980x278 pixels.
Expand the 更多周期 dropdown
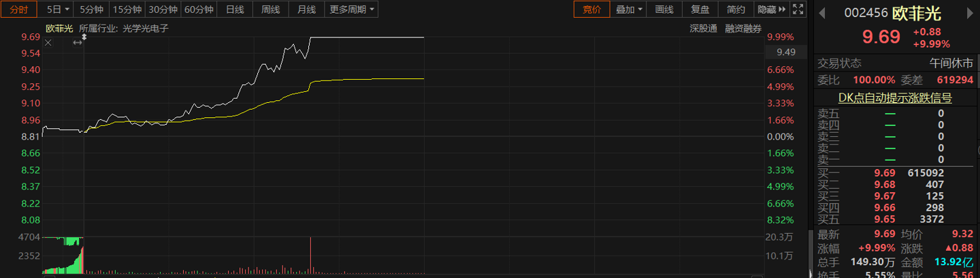pos(352,10)
